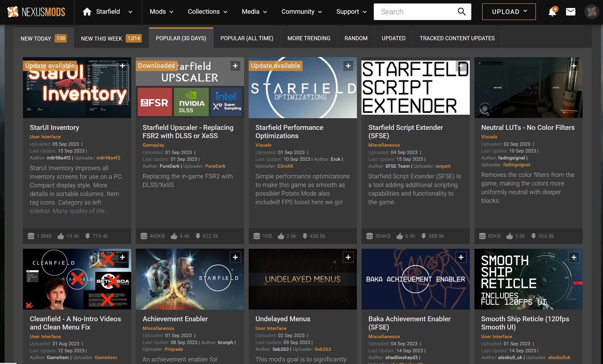Open the Undelayed Menus mod title

283,319
